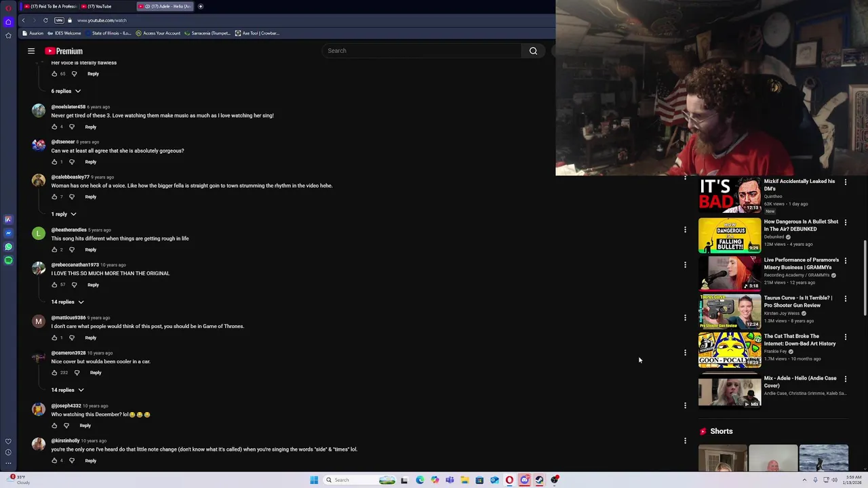The image size is (868, 488).
Task: Open a new browser tab
Action: coord(201,6)
